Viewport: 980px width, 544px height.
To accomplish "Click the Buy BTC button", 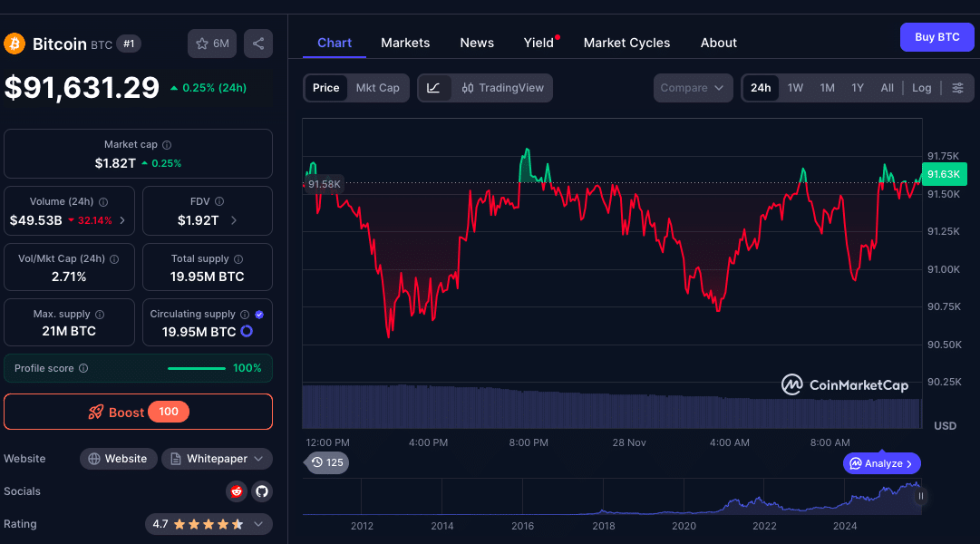I will click(x=936, y=37).
